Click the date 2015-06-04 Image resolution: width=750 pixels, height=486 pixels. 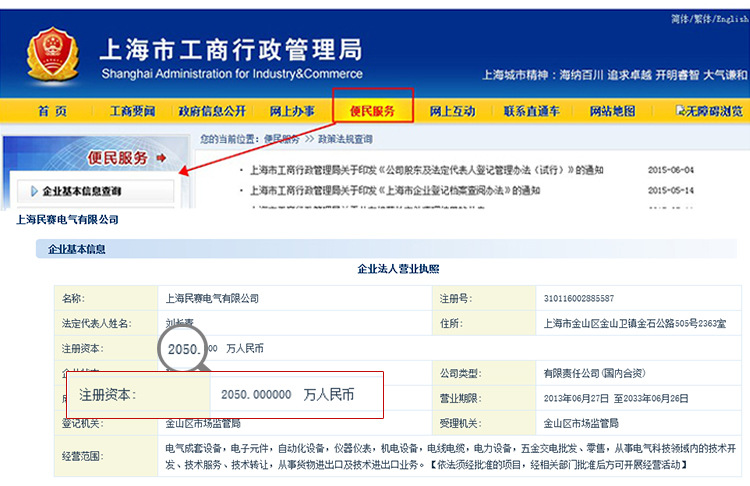pyautogui.click(x=671, y=170)
